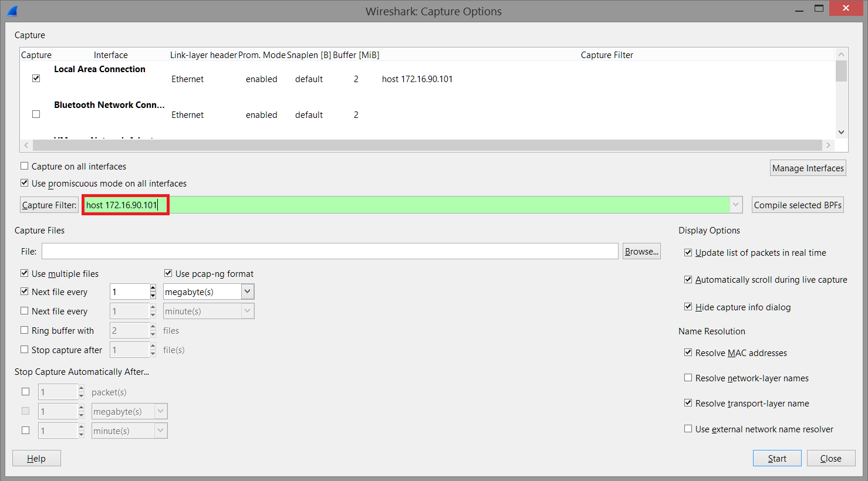868x481 pixels.
Task: Open the minute(s) unit dropdown for next file
Action: click(248, 311)
